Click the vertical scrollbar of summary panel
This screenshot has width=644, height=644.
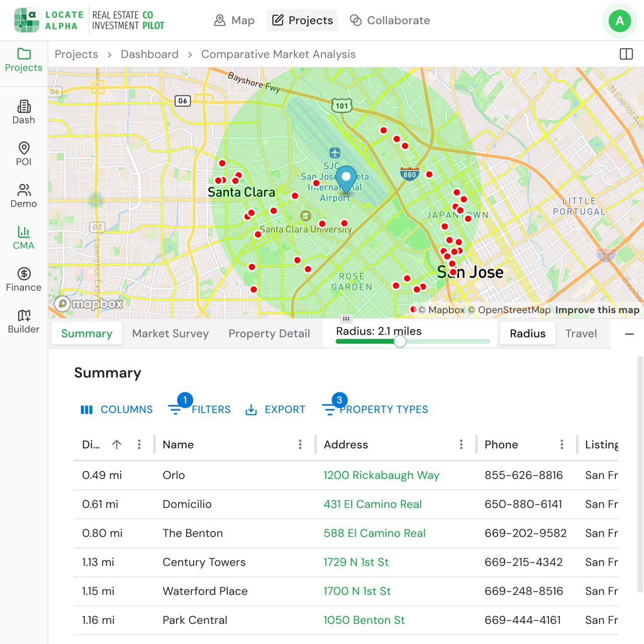point(640,473)
